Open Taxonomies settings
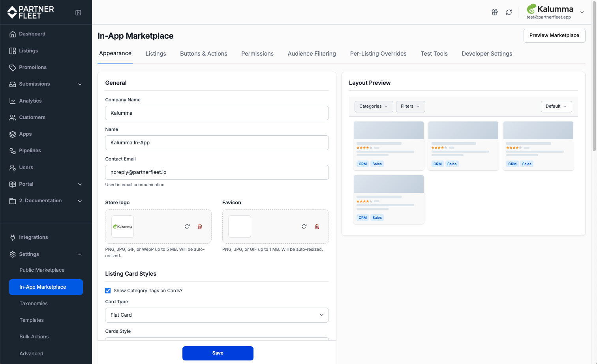 34,304
